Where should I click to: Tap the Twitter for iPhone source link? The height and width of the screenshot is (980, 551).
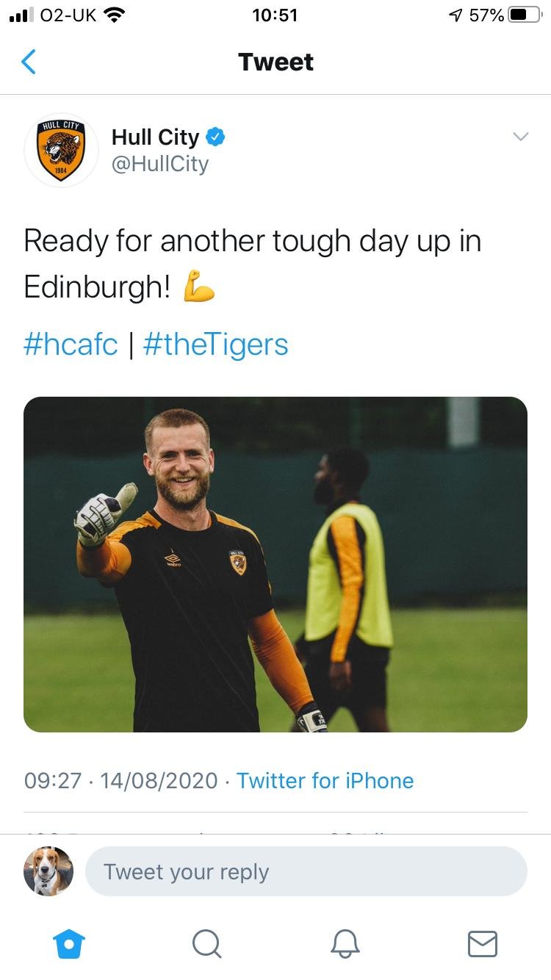pyautogui.click(x=325, y=780)
